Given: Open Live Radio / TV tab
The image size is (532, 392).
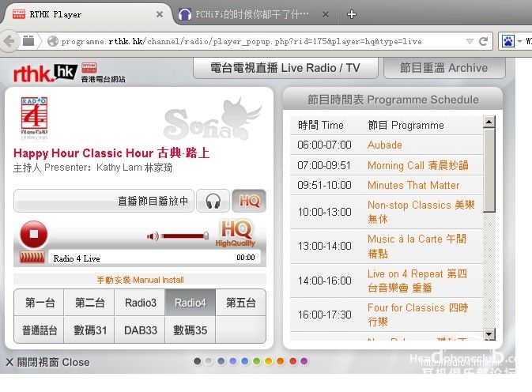Looking at the screenshot, I should pyautogui.click(x=285, y=68).
